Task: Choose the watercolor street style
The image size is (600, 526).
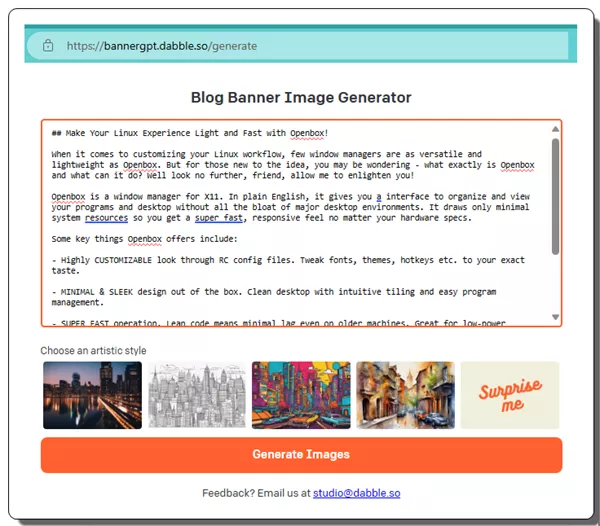Action: 406,395
